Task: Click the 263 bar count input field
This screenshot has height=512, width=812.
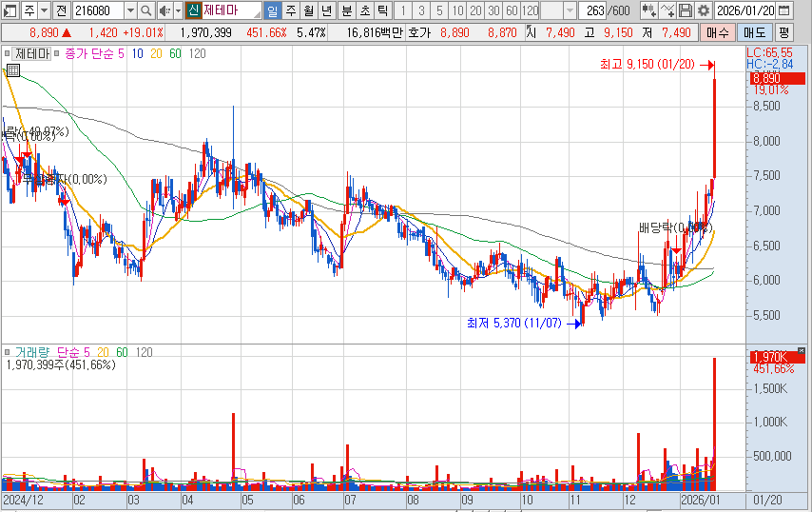Action: click(592, 10)
